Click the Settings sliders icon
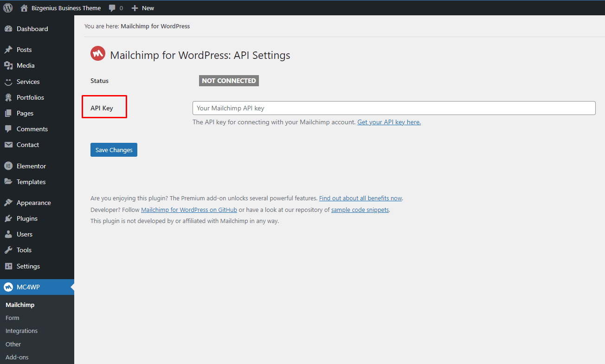 coord(8,266)
